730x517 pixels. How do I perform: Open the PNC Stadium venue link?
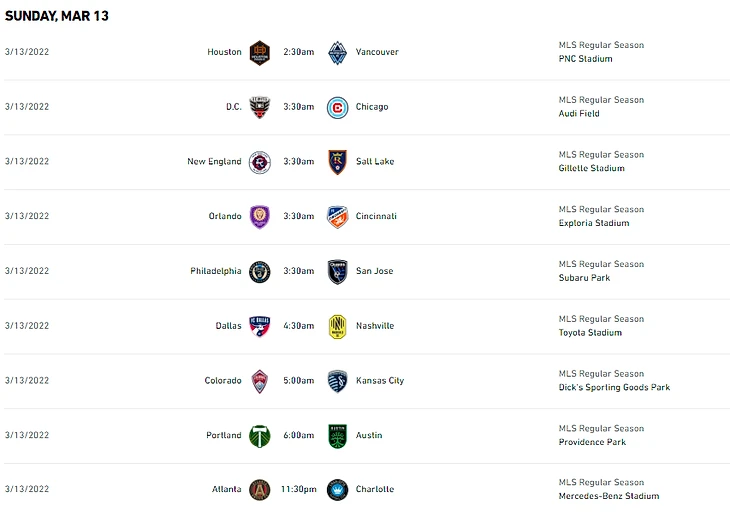(x=585, y=59)
